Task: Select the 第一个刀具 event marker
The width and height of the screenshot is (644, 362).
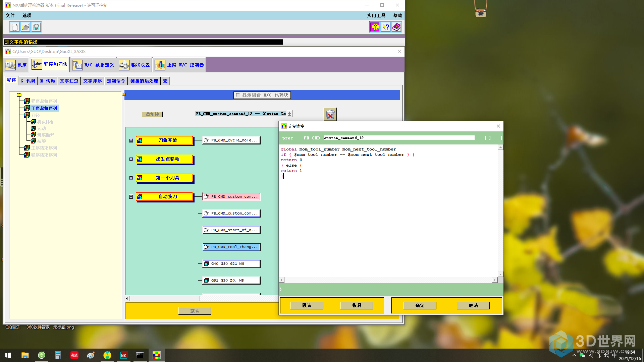Action: point(164,178)
